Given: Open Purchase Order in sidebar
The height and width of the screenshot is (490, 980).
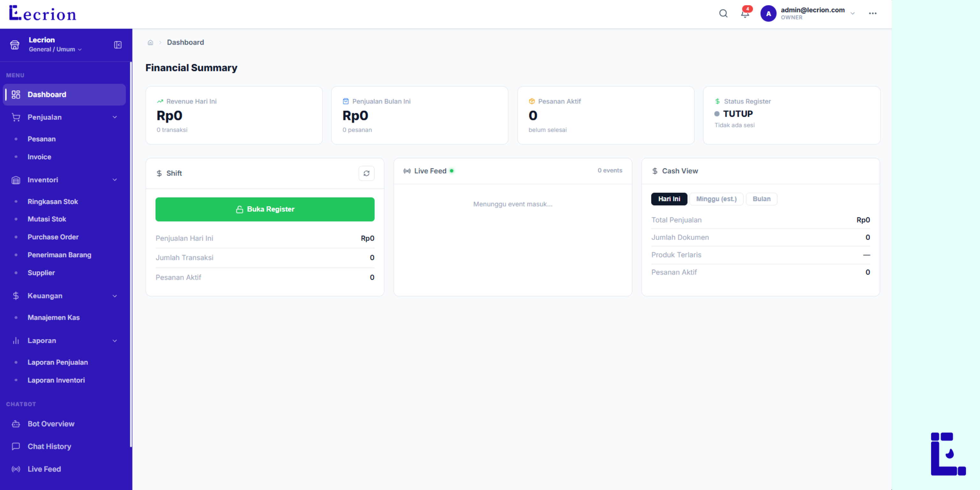Looking at the screenshot, I should point(53,237).
